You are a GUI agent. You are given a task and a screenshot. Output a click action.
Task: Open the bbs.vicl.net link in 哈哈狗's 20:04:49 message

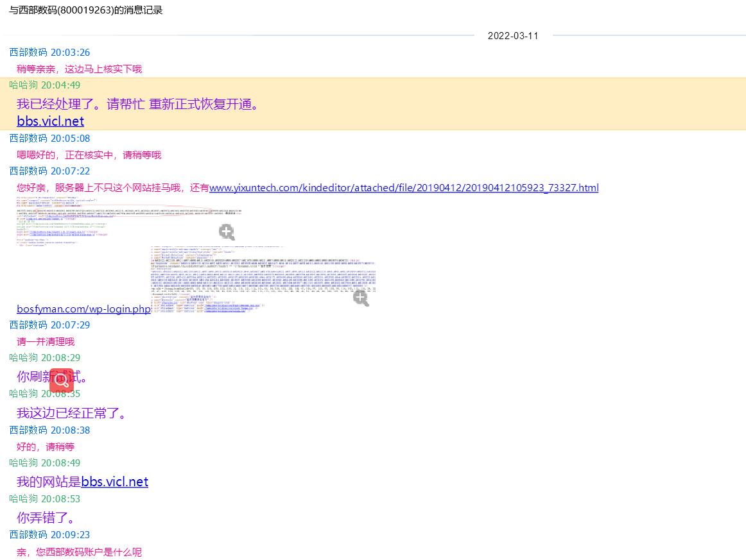click(x=50, y=121)
